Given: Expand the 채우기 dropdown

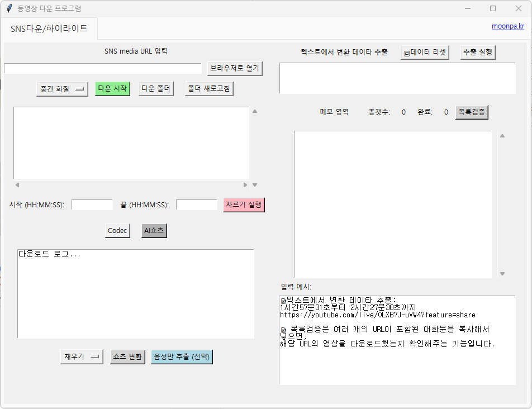Looking at the screenshot, I should [x=82, y=357].
